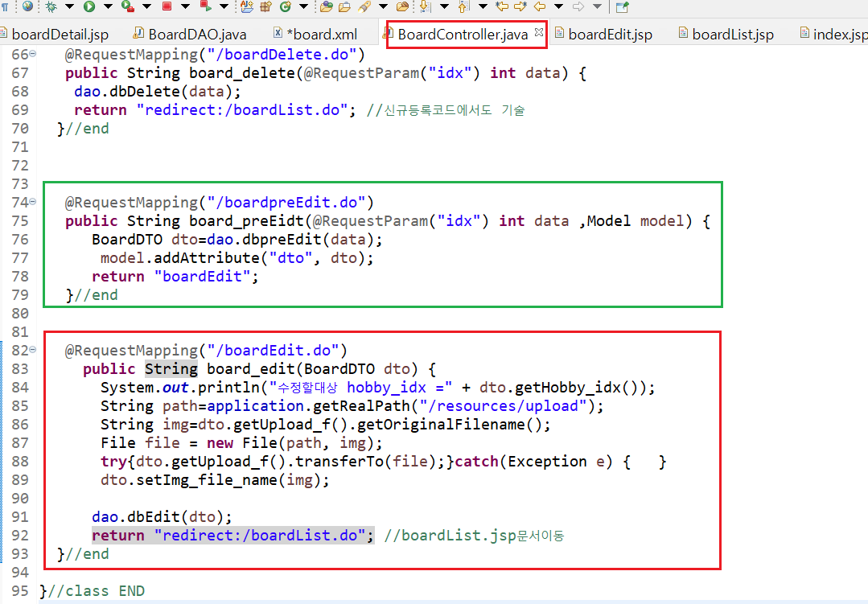Go to Last Edit Location icon
Viewport: 868px width, 604px height.
click(502, 6)
